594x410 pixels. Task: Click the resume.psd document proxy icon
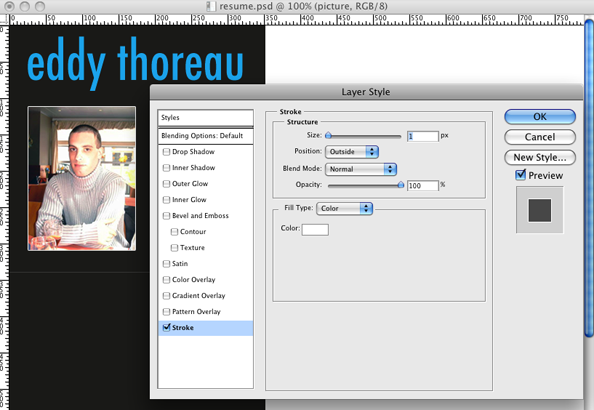tap(211, 6)
